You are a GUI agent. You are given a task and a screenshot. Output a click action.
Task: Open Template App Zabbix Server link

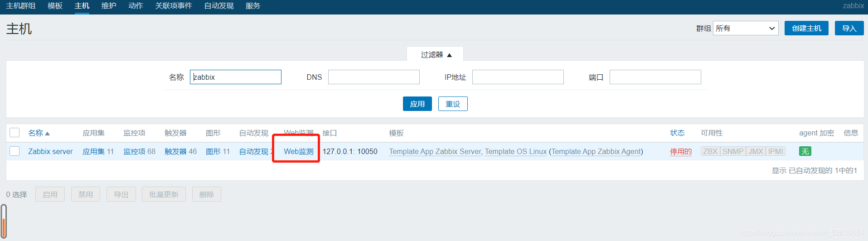coord(435,151)
